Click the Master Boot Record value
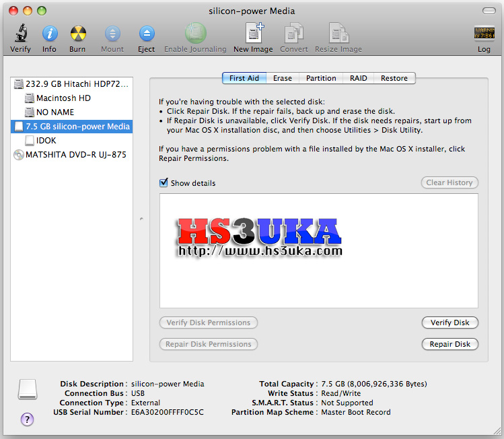The height and width of the screenshot is (439, 504). coord(356,412)
